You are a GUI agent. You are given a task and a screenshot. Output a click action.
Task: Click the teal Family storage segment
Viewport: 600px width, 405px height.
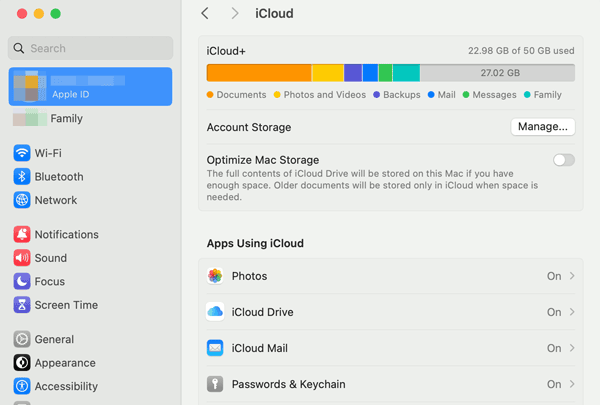pyautogui.click(x=406, y=73)
